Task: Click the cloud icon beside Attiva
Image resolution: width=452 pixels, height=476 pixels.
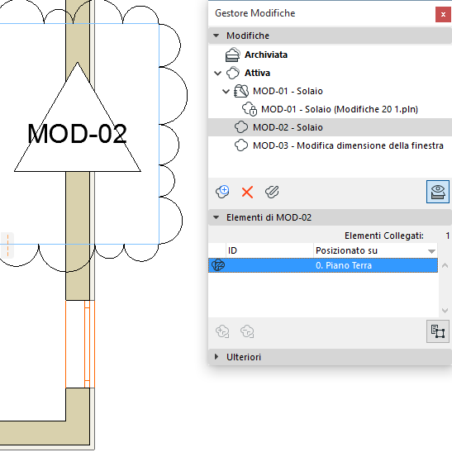Action: [x=233, y=73]
